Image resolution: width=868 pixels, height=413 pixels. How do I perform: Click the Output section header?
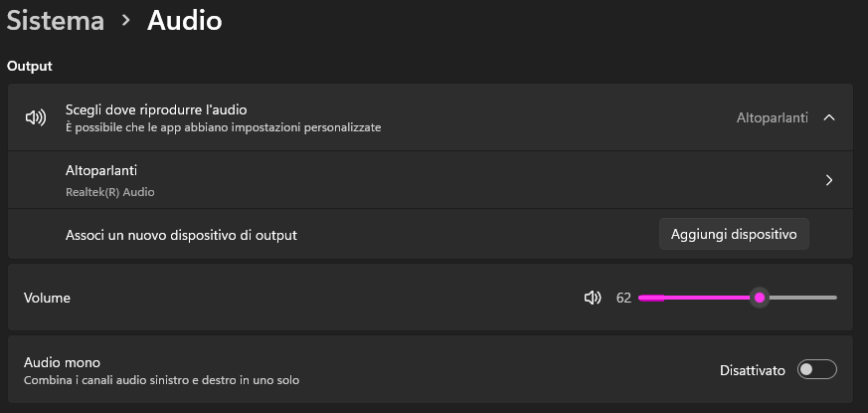coord(30,66)
